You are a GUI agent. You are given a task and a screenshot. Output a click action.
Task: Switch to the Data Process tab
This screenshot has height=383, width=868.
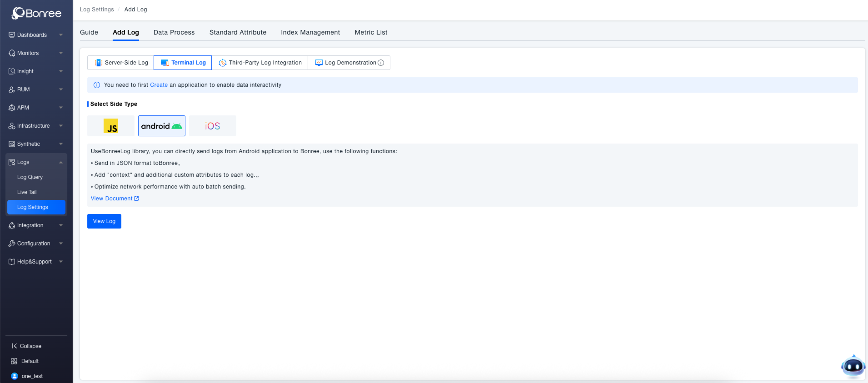point(174,32)
